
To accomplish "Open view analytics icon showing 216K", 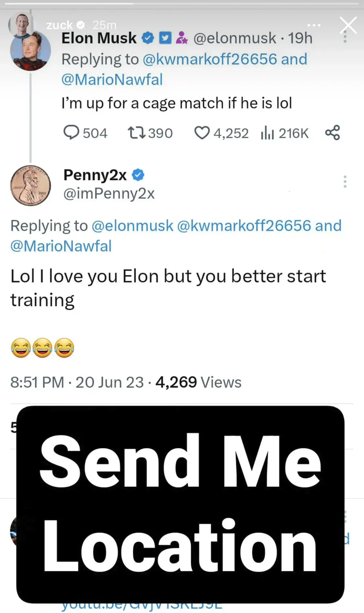I will (267, 133).
